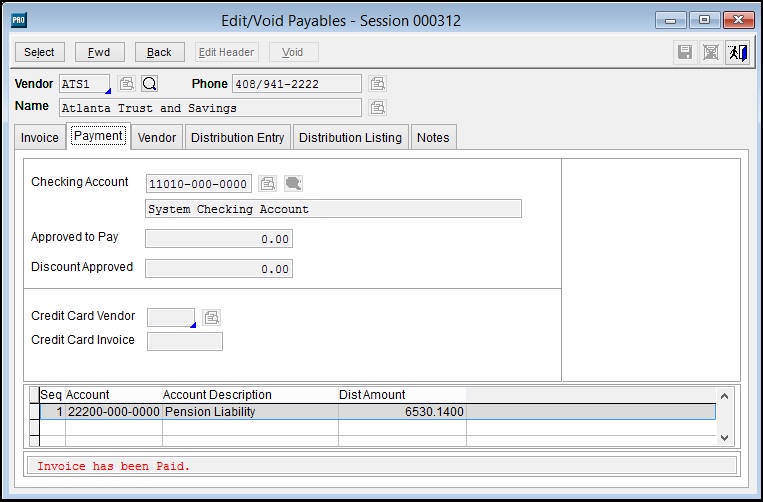Minimize the Edit/Void Payables window
Image resolution: width=763 pixels, height=502 pixels.
point(671,20)
